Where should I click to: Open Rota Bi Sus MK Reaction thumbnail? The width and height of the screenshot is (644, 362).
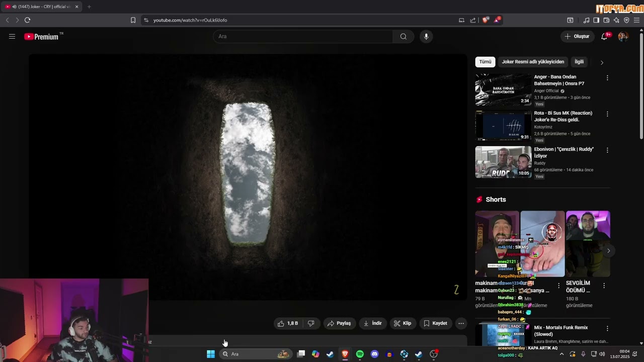pos(503,126)
